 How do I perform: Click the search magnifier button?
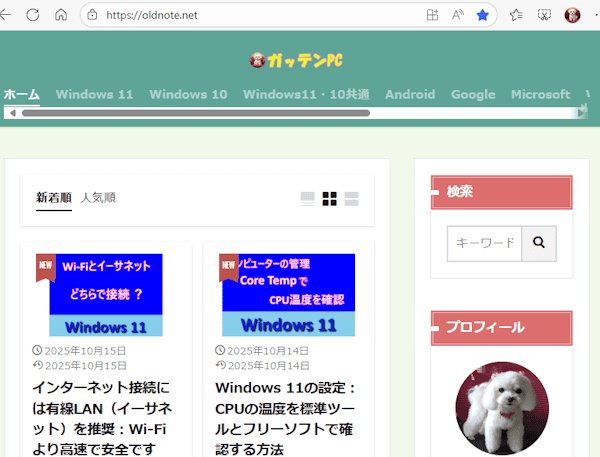click(x=538, y=243)
